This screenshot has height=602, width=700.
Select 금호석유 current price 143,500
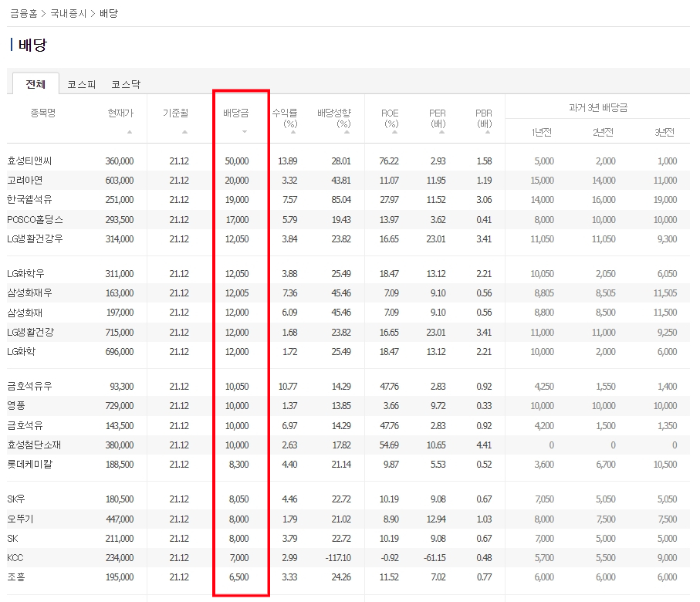point(119,425)
